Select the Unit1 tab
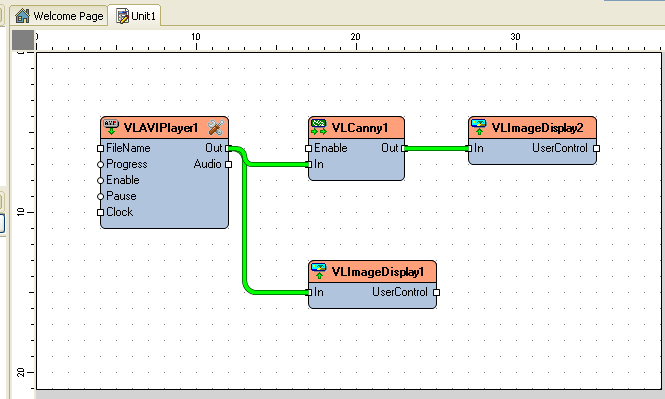Viewport: 665px width, 399px height. [x=134, y=16]
